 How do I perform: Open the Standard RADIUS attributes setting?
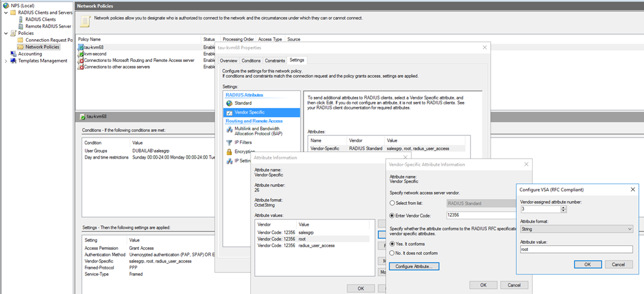tap(242, 103)
